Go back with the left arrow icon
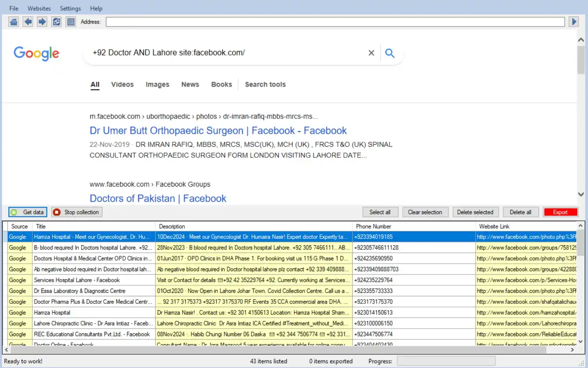The width and height of the screenshot is (588, 368). point(28,22)
